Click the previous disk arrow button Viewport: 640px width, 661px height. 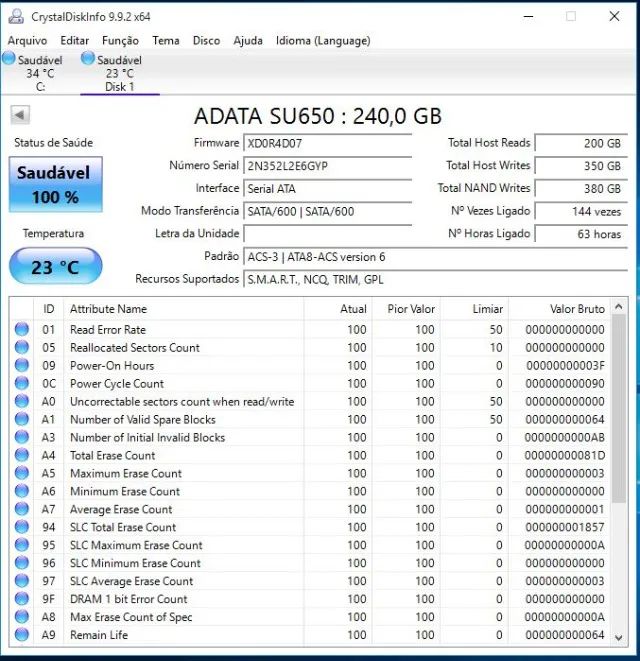coord(20,115)
